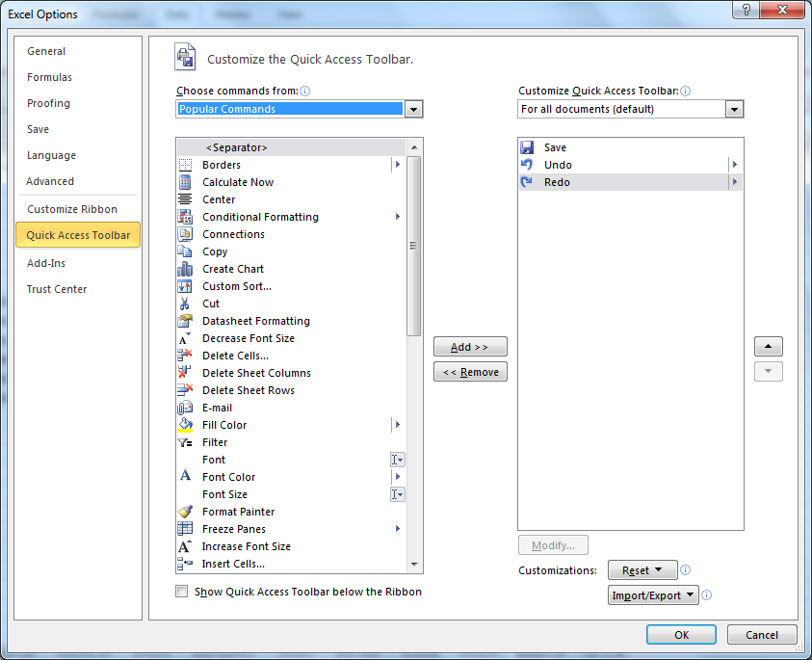The image size is (812, 660).
Task: Click the Freeze Panes icon
Action: (185, 529)
